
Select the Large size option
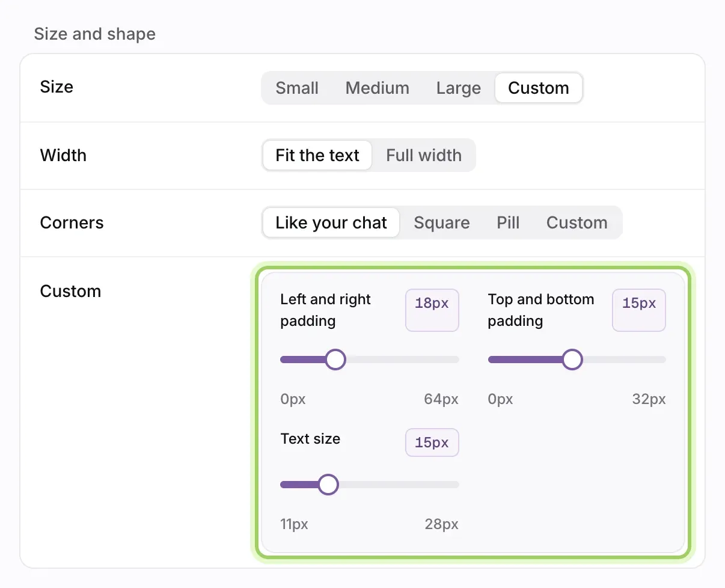(x=458, y=88)
